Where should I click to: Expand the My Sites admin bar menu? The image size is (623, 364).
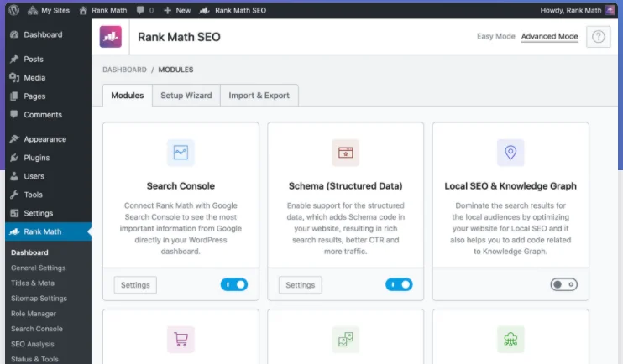pyautogui.click(x=50, y=10)
